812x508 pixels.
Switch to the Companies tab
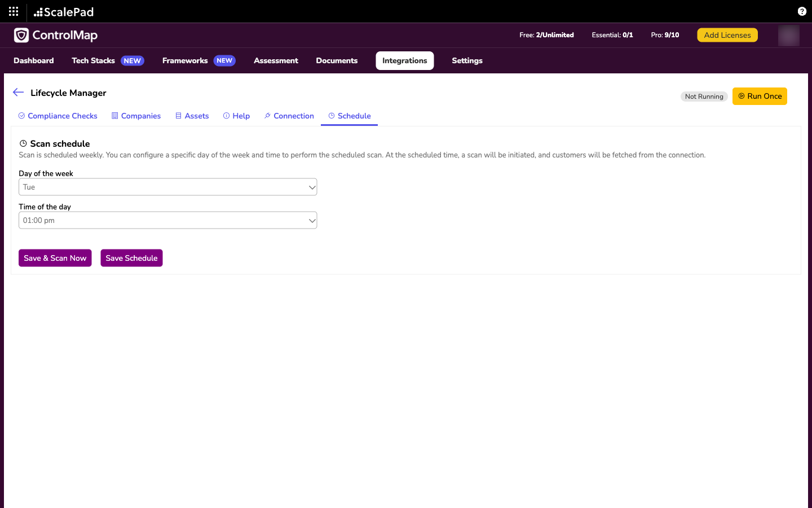click(136, 116)
